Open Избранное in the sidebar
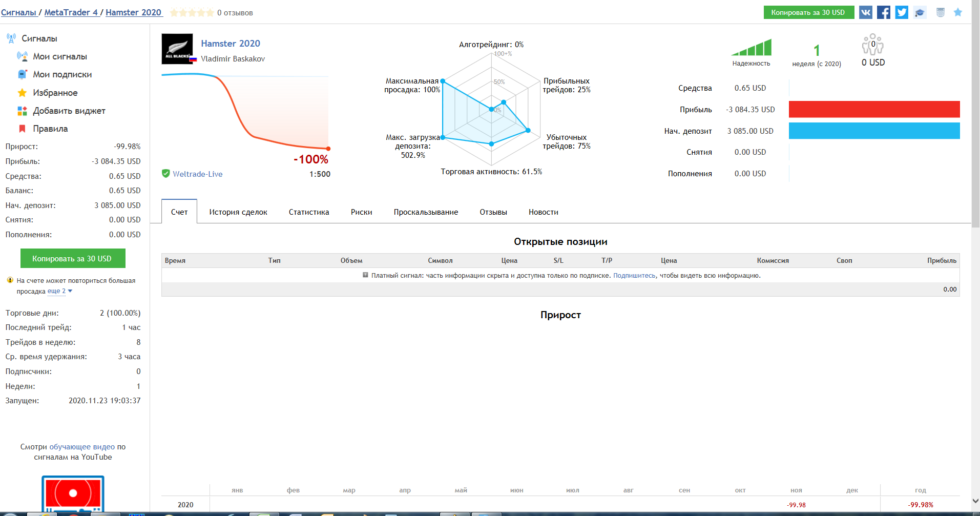 (x=55, y=93)
